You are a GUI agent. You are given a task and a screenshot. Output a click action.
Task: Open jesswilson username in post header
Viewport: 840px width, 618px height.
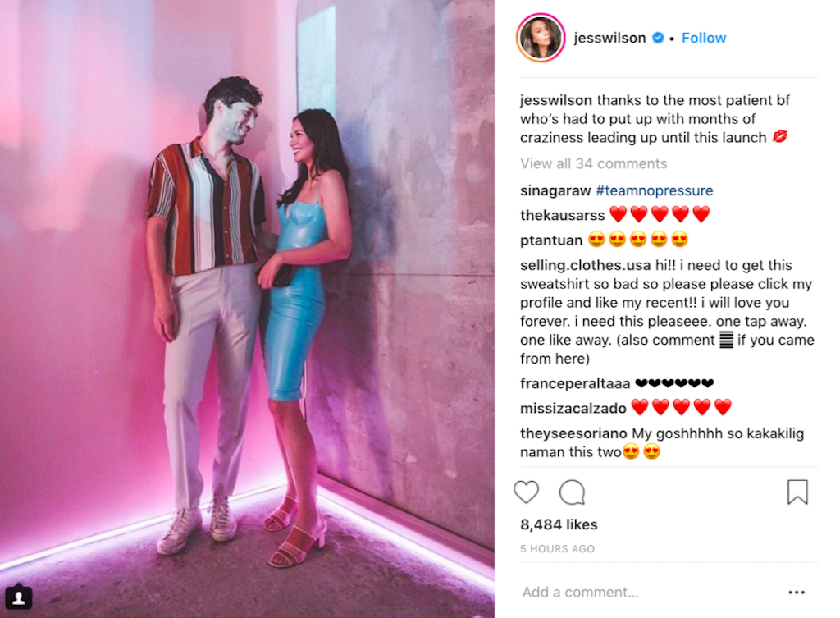(x=609, y=38)
